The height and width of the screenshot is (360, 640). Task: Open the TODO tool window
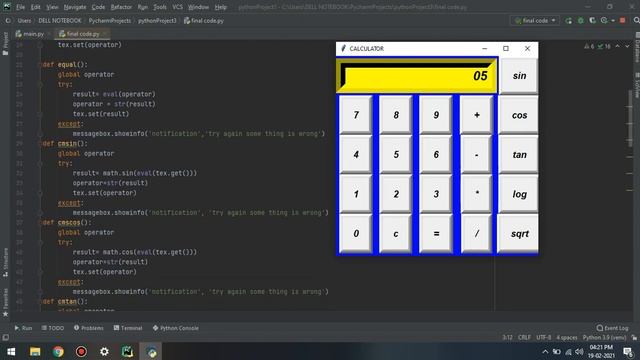[53, 328]
